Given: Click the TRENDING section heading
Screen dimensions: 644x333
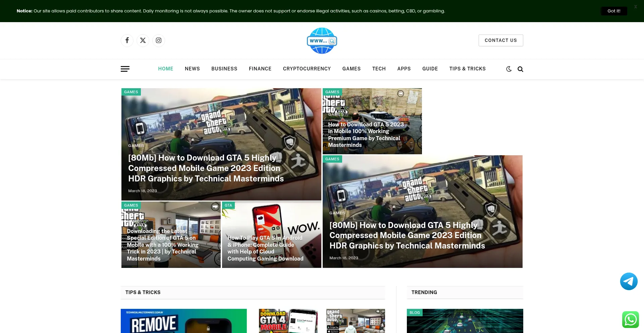Looking at the screenshot, I should tap(424, 292).
